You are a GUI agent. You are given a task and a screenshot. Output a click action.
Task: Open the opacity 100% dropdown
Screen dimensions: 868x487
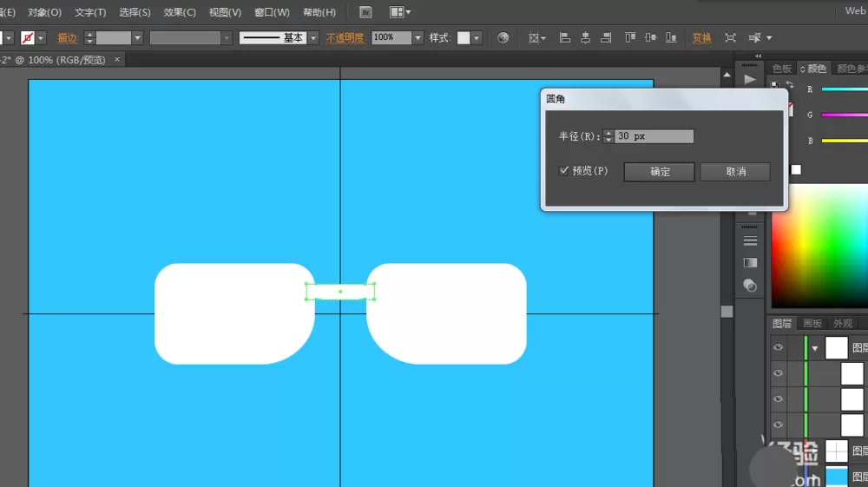(x=418, y=37)
